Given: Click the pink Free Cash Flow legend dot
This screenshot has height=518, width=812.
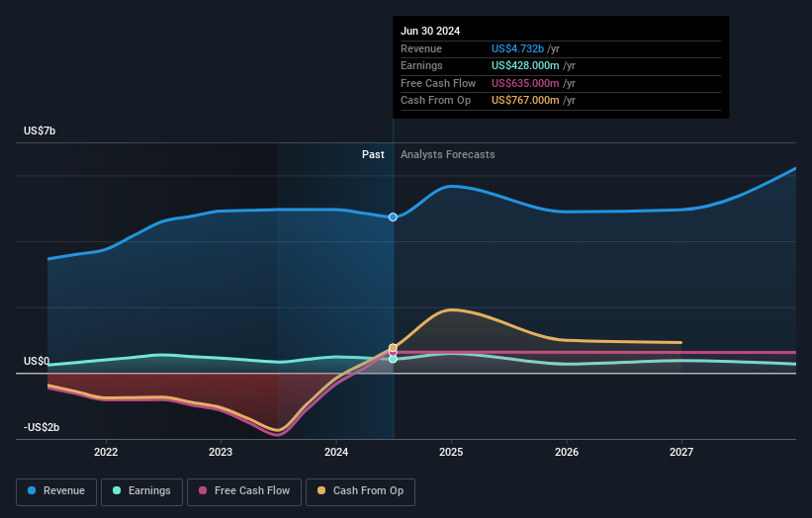Looking at the screenshot, I should tap(203, 490).
